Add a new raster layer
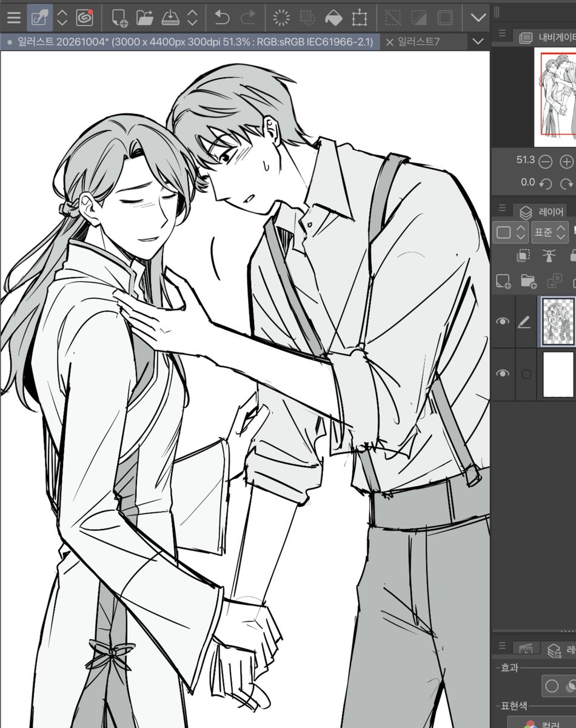The height and width of the screenshot is (728, 576). pos(503,281)
